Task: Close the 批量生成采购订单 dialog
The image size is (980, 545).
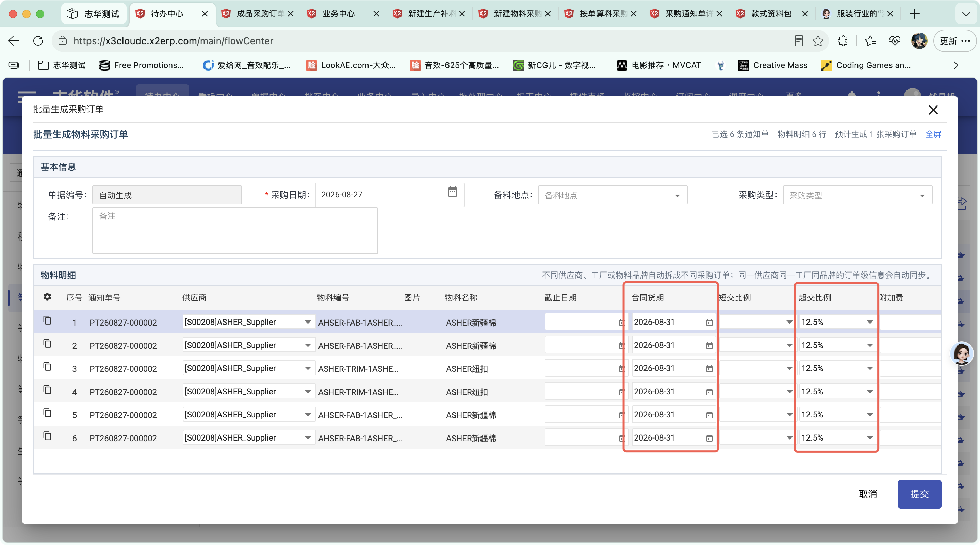Action: (x=933, y=110)
